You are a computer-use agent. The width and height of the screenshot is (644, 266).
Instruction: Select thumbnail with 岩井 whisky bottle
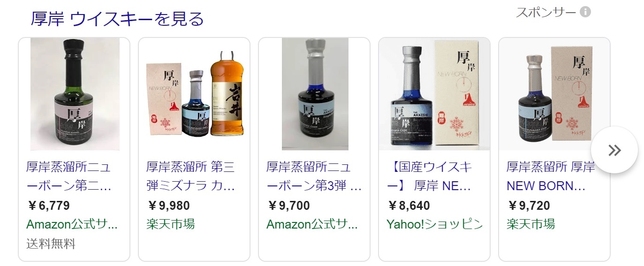pyautogui.click(x=194, y=94)
